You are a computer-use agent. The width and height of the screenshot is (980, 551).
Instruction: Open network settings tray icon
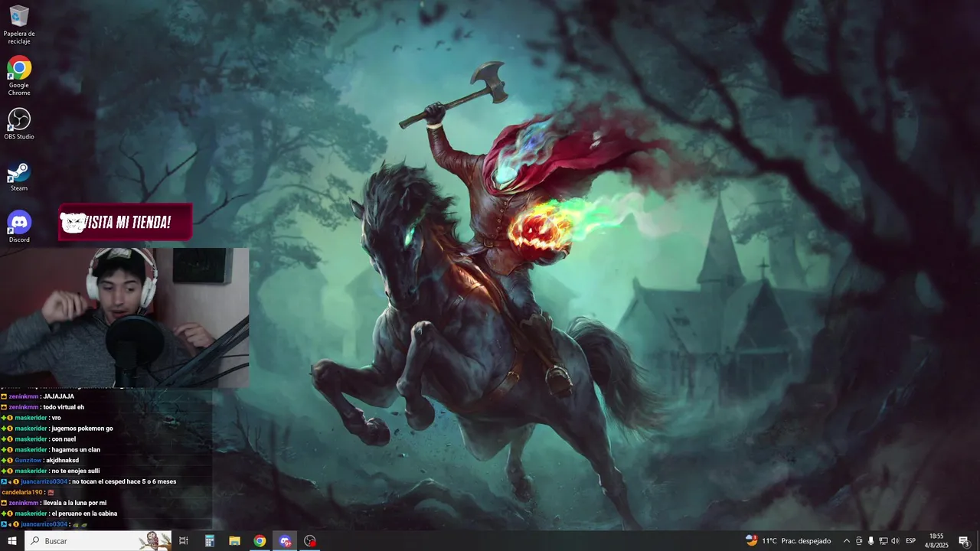[x=883, y=541]
